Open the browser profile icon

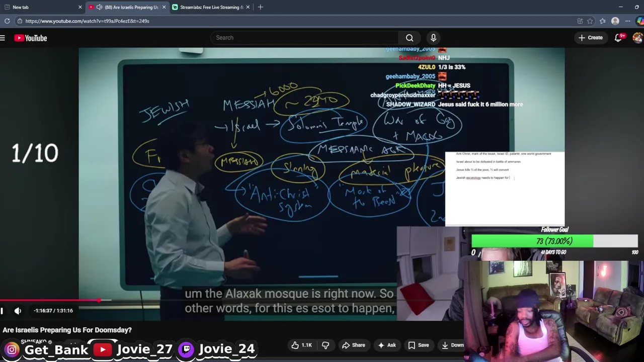[x=615, y=21]
